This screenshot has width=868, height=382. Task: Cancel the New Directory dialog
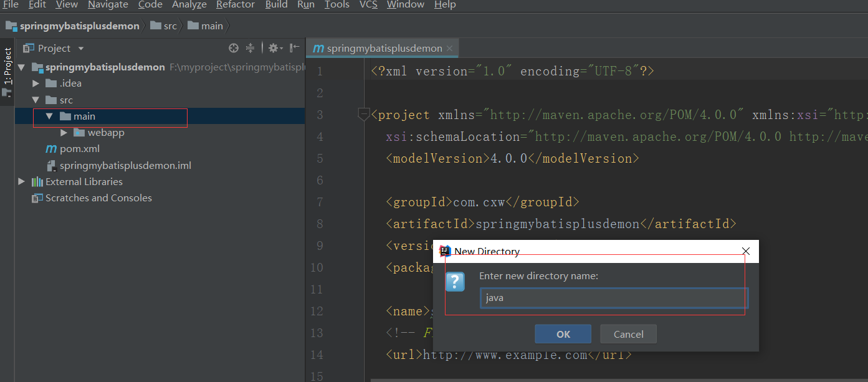628,334
